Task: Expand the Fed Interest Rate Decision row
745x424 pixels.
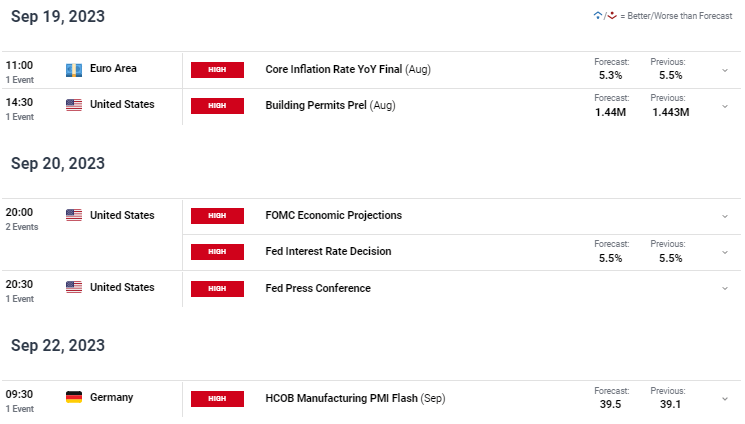Action: (x=725, y=252)
